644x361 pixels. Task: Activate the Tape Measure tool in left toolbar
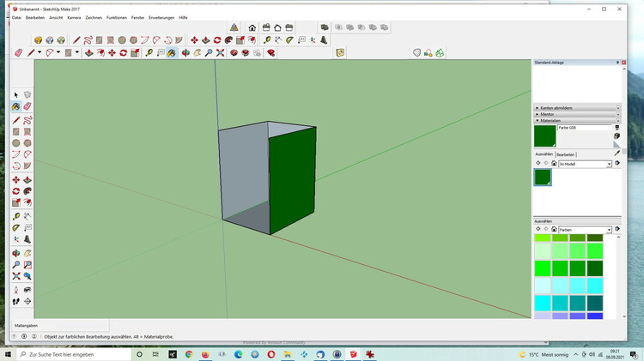(x=15, y=215)
